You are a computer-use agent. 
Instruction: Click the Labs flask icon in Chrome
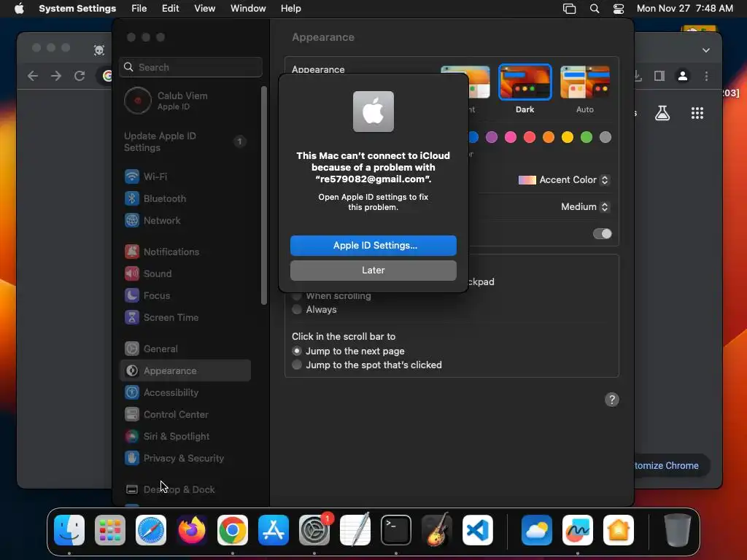coord(662,113)
